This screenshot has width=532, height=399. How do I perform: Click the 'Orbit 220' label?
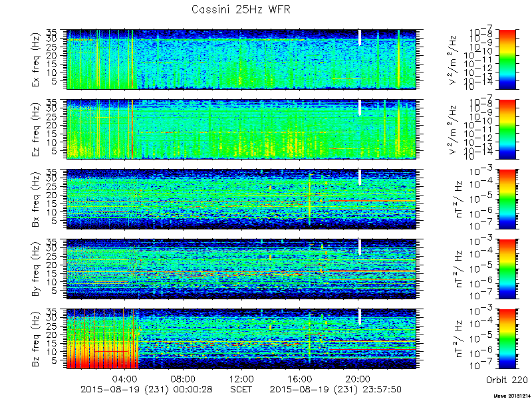tap(507, 379)
